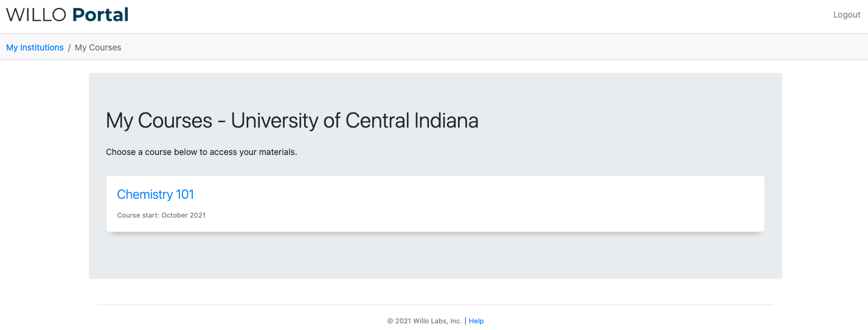Click the empty breadcrumb bar area
This screenshot has width=868, height=330.
click(487, 47)
